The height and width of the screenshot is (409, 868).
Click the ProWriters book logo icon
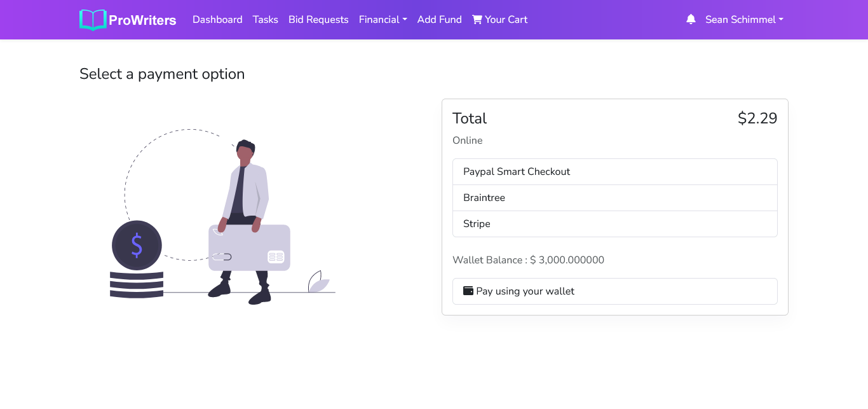click(x=93, y=20)
